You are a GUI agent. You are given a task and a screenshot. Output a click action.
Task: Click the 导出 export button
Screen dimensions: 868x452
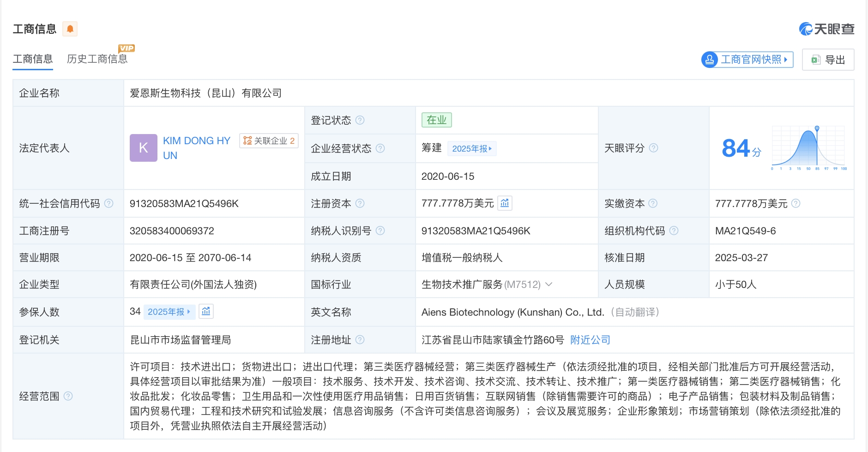pos(828,60)
